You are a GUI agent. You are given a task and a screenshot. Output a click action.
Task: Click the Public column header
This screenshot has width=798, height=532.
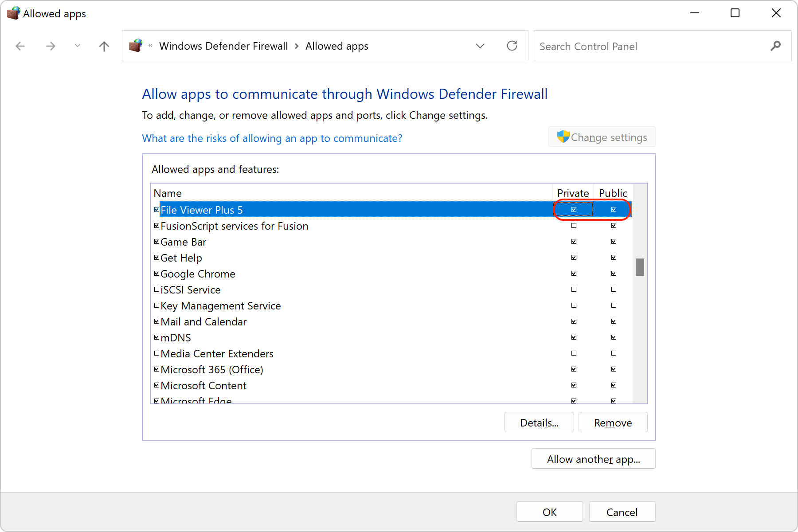613,193
